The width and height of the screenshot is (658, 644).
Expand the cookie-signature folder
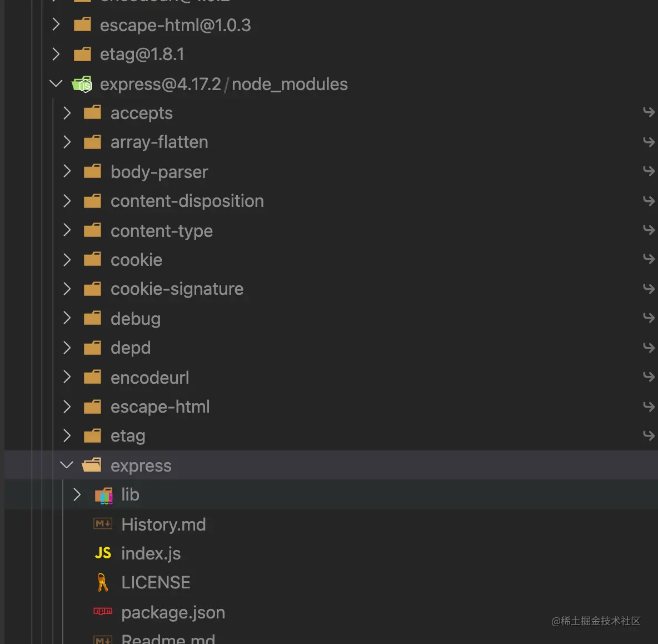click(x=67, y=289)
